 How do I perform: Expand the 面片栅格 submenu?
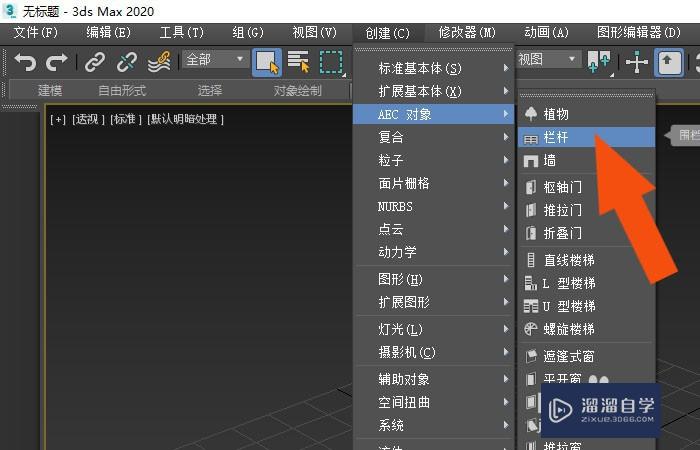(x=433, y=183)
